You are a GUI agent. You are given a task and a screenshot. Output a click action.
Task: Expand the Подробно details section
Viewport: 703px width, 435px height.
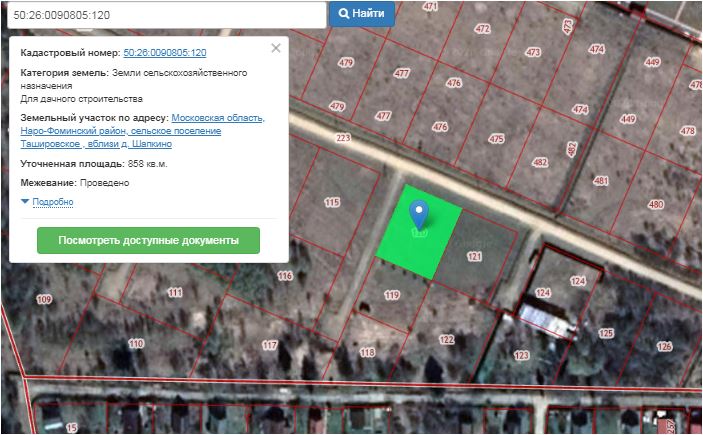52,202
